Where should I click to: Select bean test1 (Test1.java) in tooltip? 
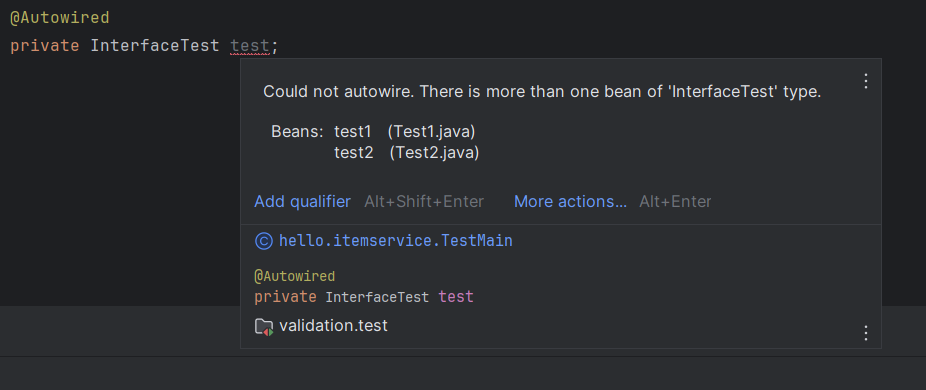(405, 131)
